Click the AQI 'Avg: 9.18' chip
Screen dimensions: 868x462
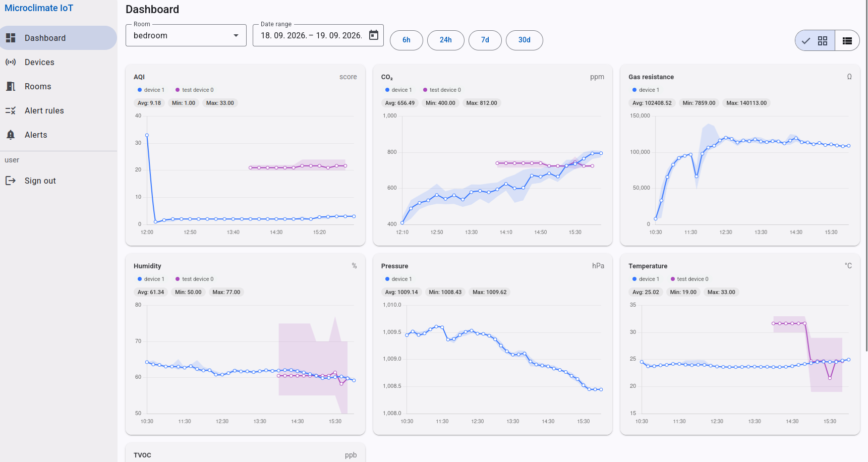(149, 103)
